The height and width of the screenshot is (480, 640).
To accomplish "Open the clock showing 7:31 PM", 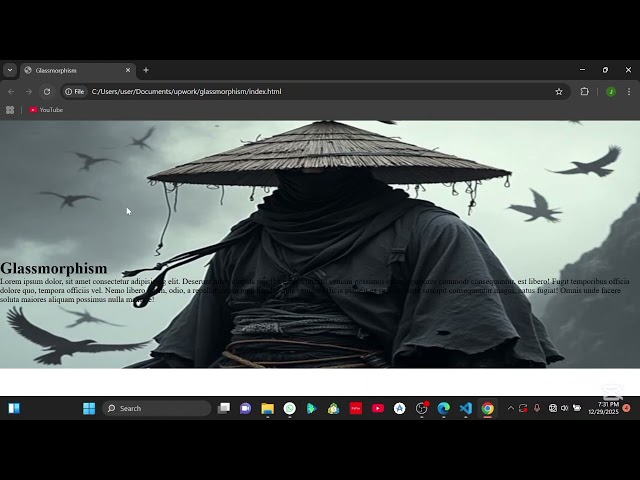I will [x=603, y=408].
